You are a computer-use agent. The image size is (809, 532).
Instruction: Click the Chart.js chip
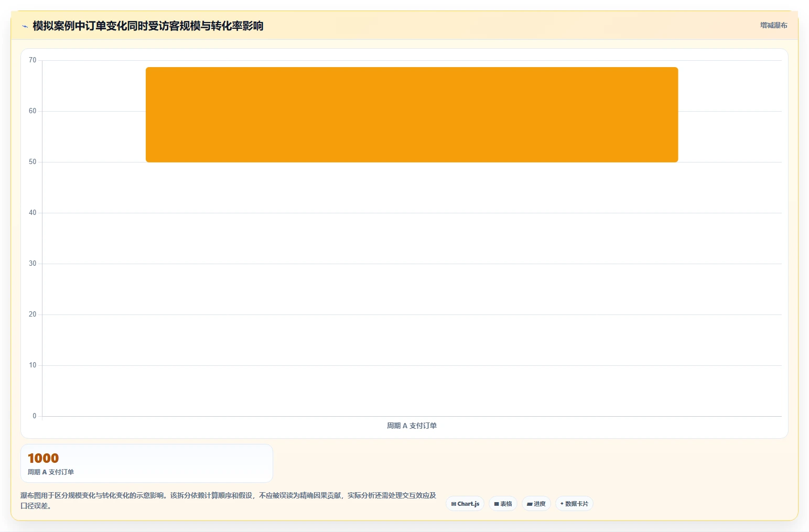465,504
